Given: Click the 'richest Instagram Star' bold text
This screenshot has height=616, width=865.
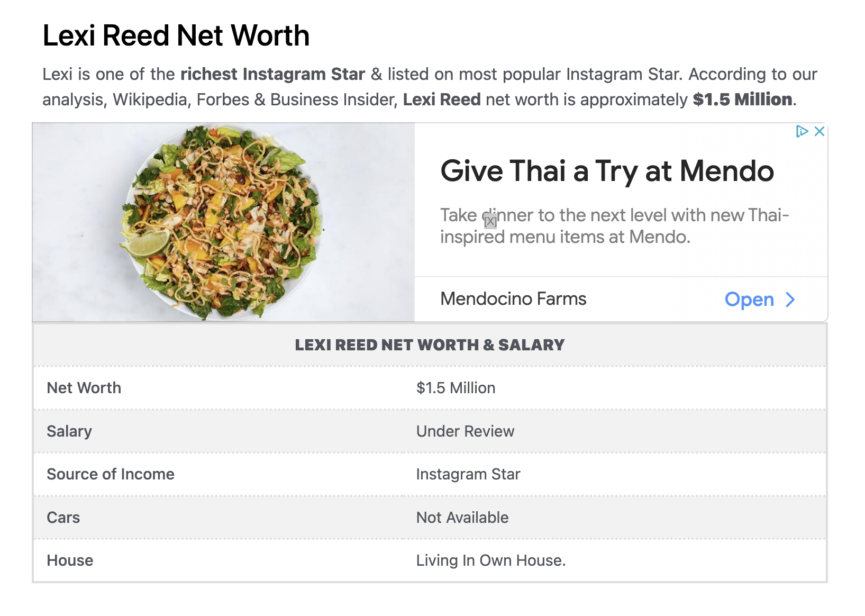Looking at the screenshot, I should (x=272, y=74).
